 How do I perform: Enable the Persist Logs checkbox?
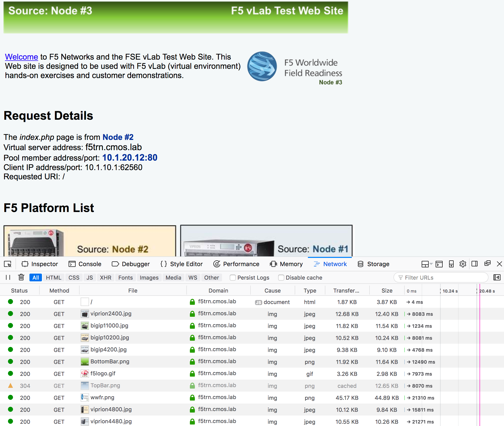233,278
